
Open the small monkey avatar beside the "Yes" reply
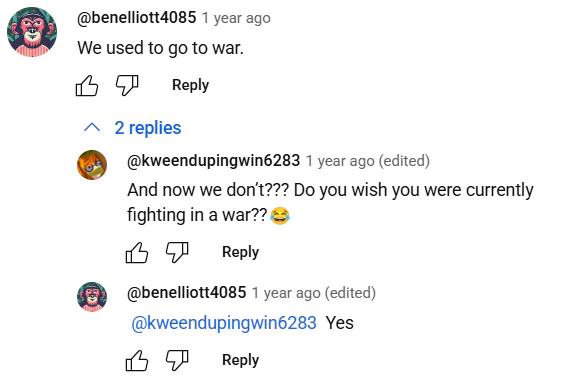tap(92, 297)
